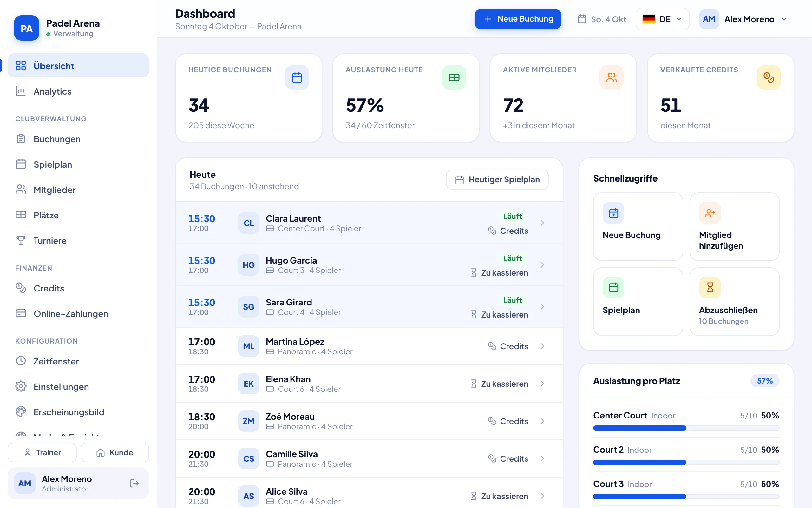Open Analytics from the sidebar
The width and height of the screenshot is (812, 508).
[78, 91]
